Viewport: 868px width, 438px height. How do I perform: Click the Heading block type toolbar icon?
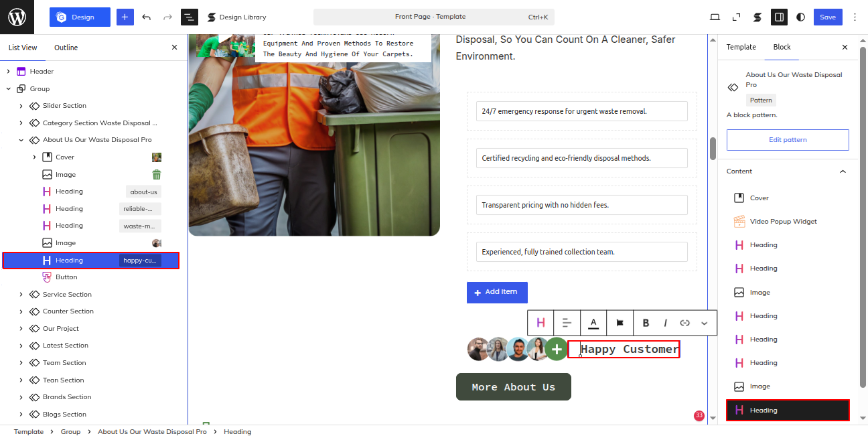click(540, 323)
